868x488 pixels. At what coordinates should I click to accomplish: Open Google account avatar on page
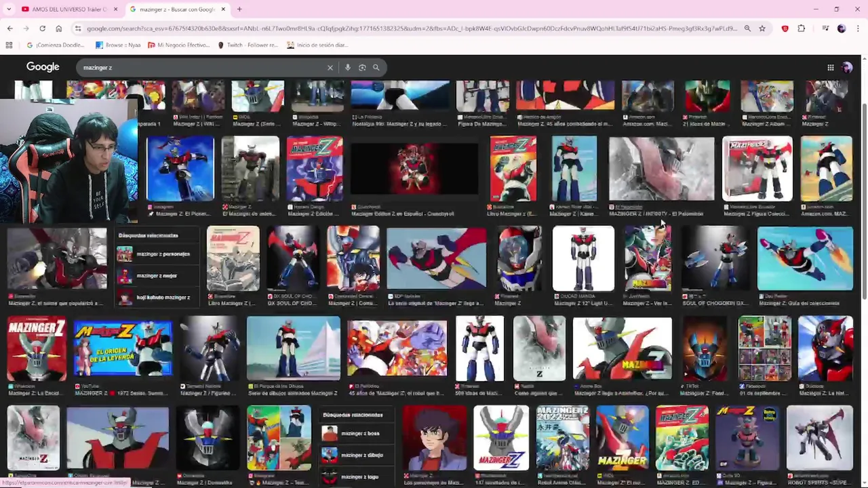847,67
